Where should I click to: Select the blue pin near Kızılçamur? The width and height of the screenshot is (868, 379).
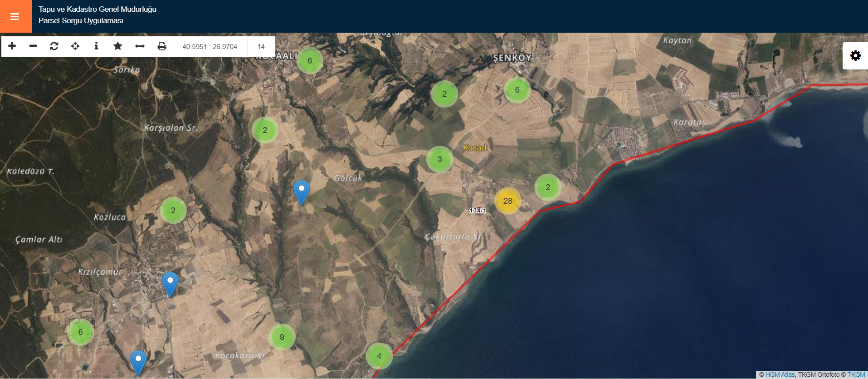[x=170, y=283]
